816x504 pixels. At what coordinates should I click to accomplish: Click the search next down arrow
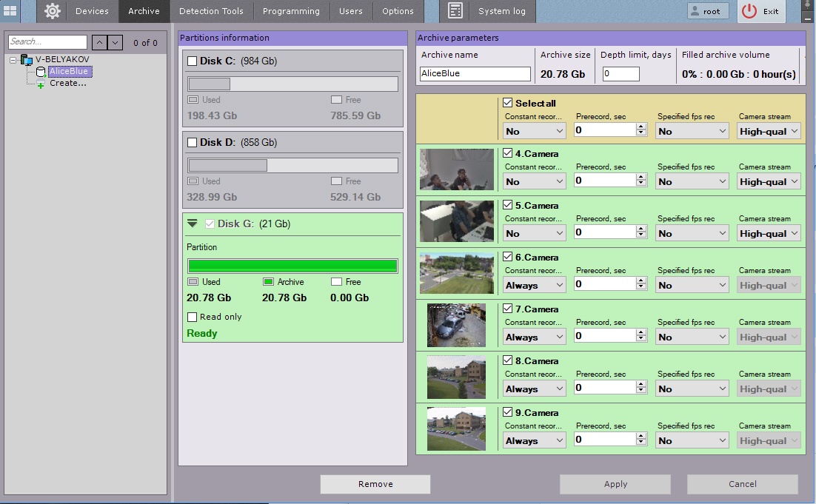point(115,43)
